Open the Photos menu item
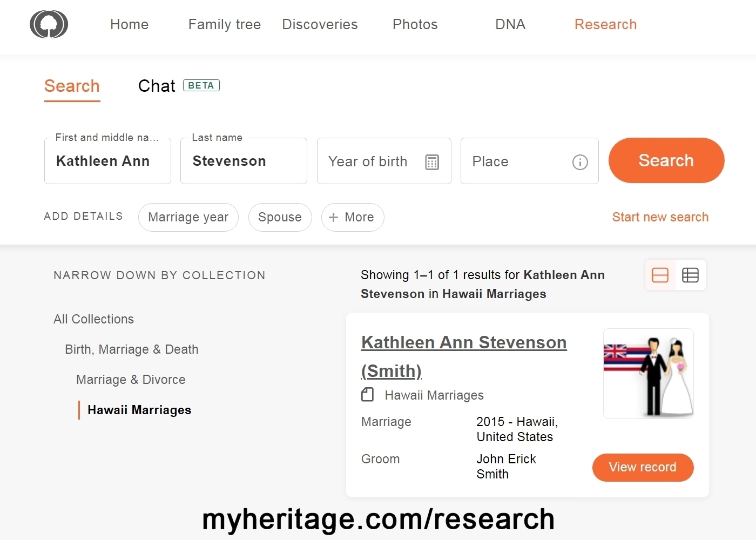Viewport: 756px width, 540px height. [415, 24]
